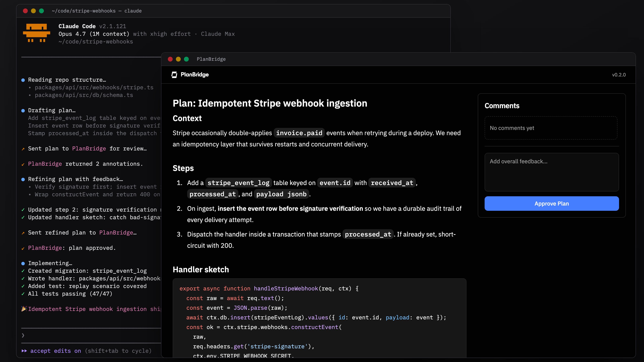Screen dimensions: 644x362
Task: Click Created migration: stripe_event_log line
Action: click(x=87, y=271)
